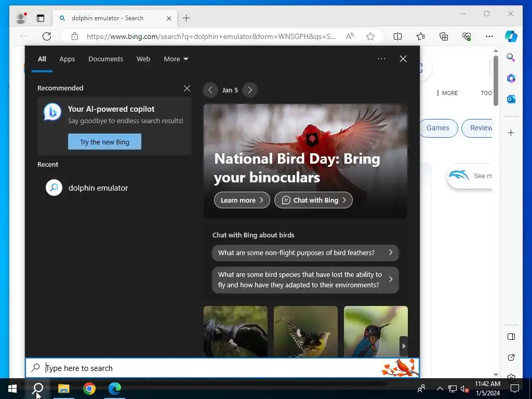Open network status tray icon
The image size is (532, 399).
tap(453, 389)
